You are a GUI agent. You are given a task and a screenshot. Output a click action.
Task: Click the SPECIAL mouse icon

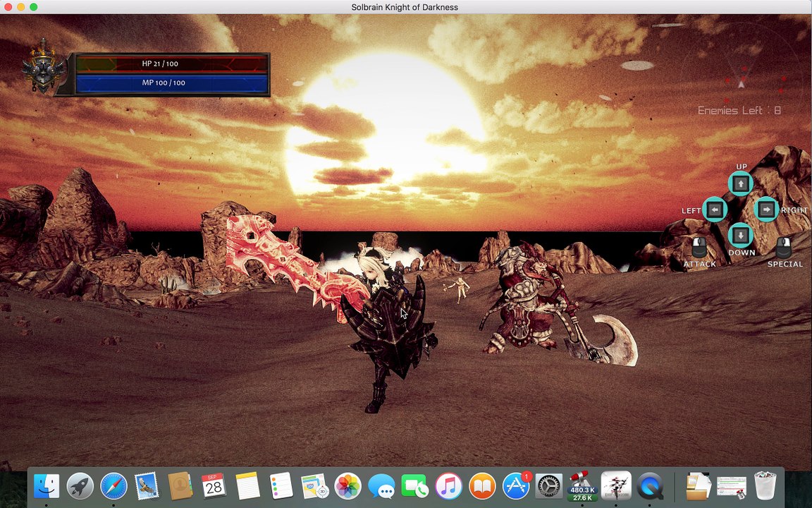(784, 247)
